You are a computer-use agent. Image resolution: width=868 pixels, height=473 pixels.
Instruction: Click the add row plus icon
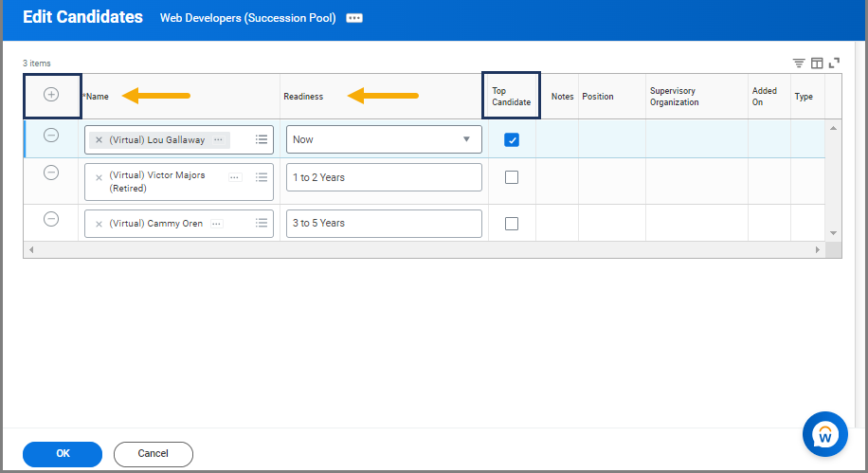(51, 95)
